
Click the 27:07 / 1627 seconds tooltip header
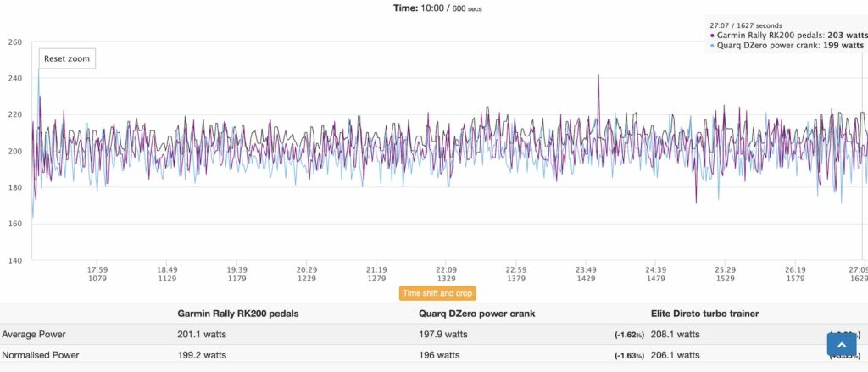pyautogui.click(x=746, y=25)
